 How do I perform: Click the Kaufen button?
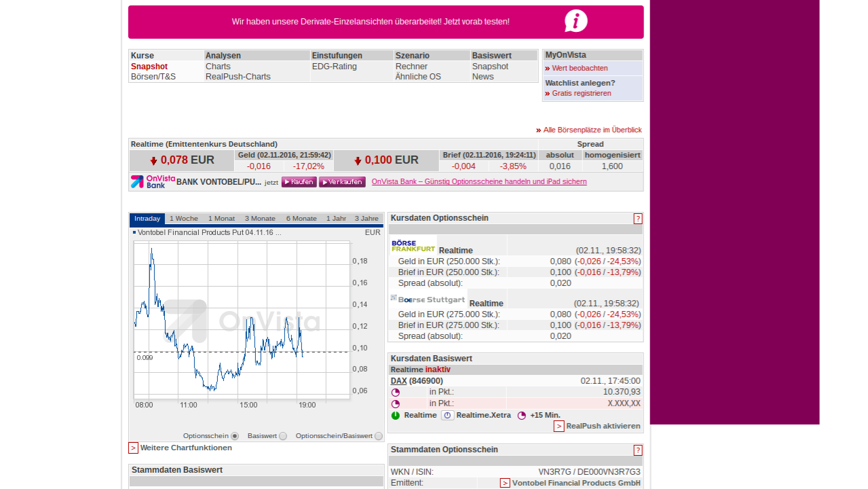[299, 182]
